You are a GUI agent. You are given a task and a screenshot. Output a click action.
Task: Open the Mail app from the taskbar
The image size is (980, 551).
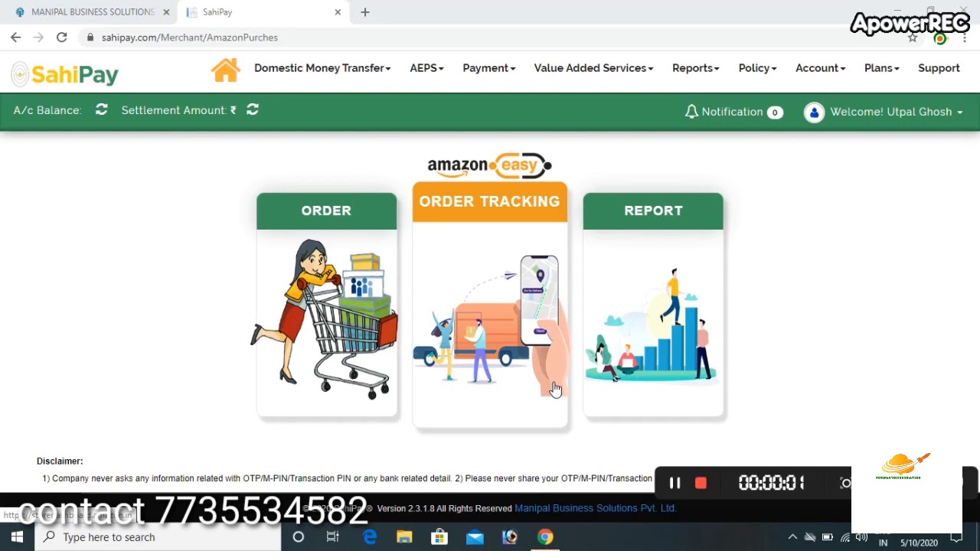[475, 537]
